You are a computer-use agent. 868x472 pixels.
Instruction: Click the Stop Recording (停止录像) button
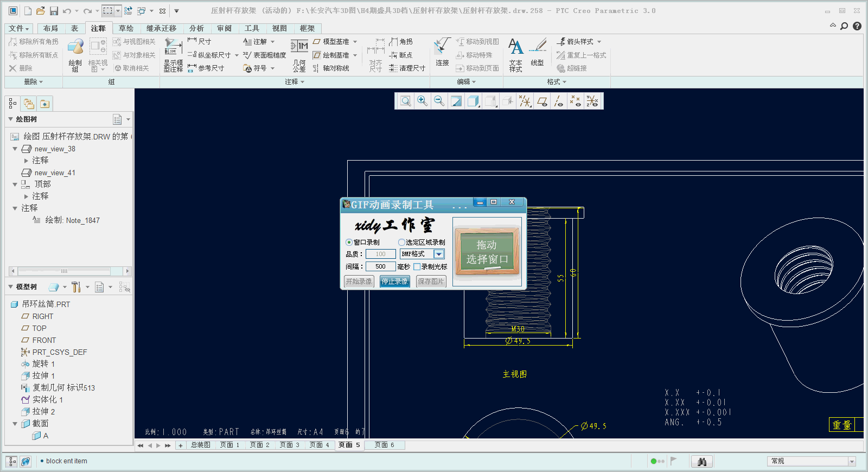(394, 282)
